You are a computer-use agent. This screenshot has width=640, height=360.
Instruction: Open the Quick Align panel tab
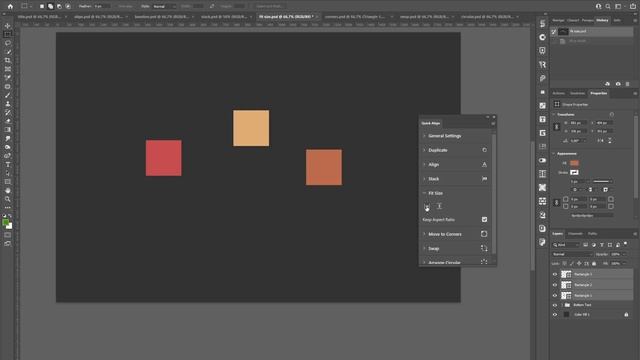coord(431,123)
